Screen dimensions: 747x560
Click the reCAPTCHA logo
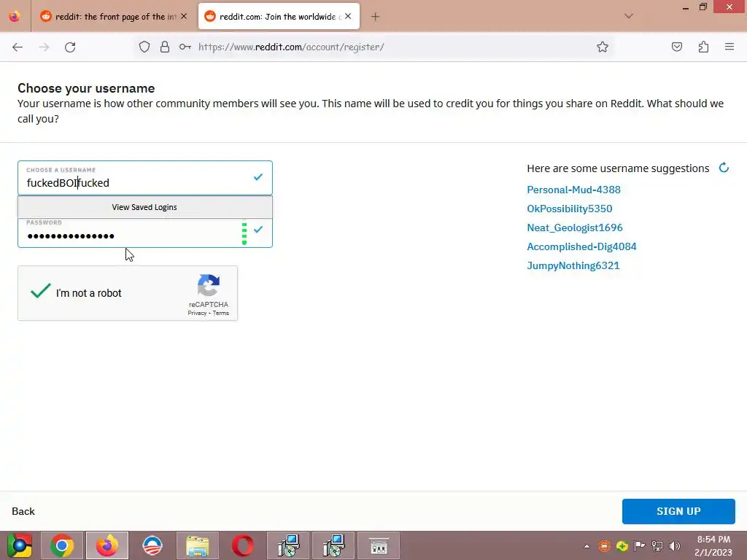(209, 285)
